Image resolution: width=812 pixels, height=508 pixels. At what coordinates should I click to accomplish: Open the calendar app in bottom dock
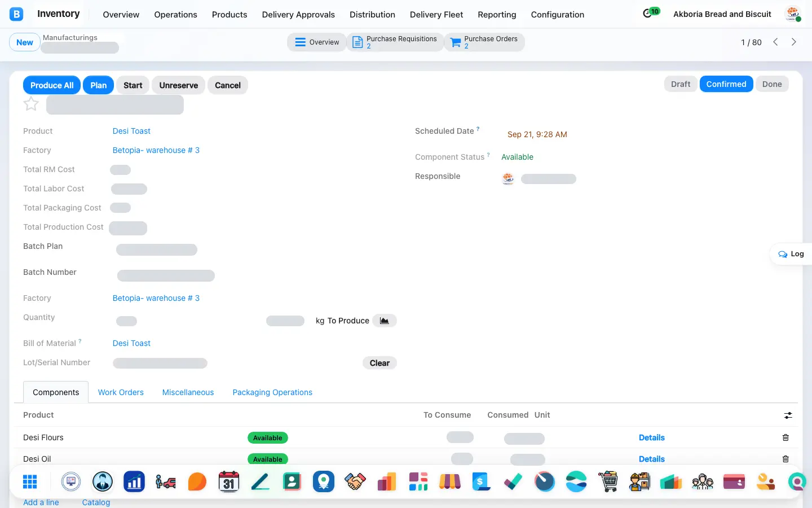point(229,481)
